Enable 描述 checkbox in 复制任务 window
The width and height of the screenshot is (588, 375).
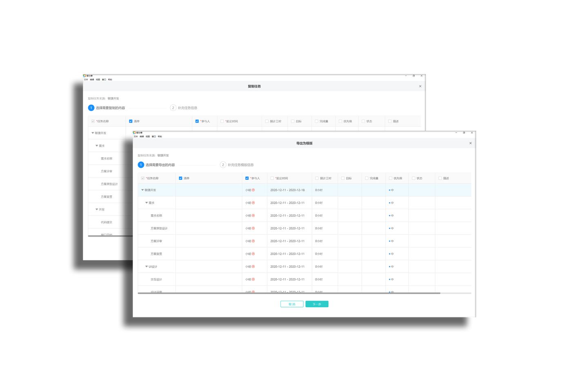pos(390,121)
